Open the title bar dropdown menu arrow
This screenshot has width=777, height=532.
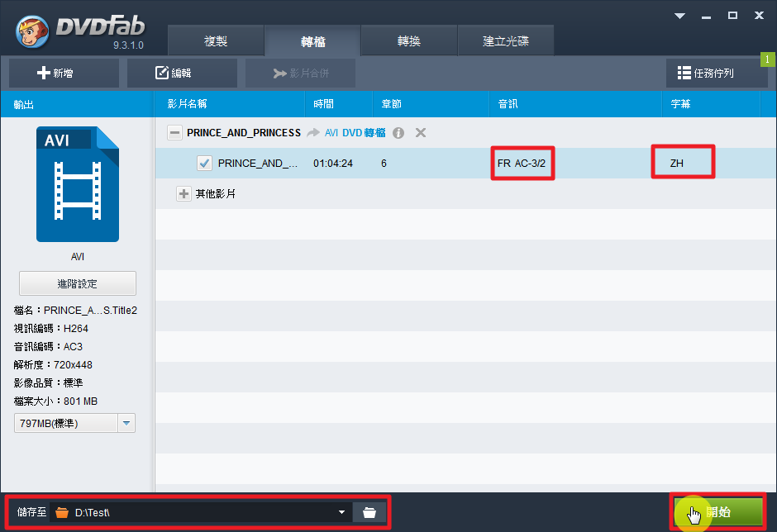tap(679, 16)
